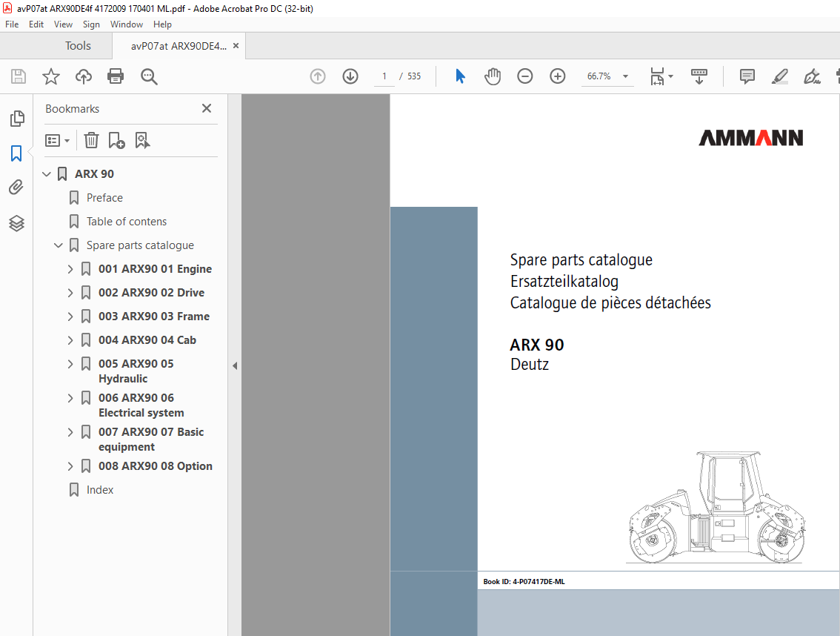Viewport: 840px width, 636px height.
Task: Go to next page arrow
Action: pos(350,76)
